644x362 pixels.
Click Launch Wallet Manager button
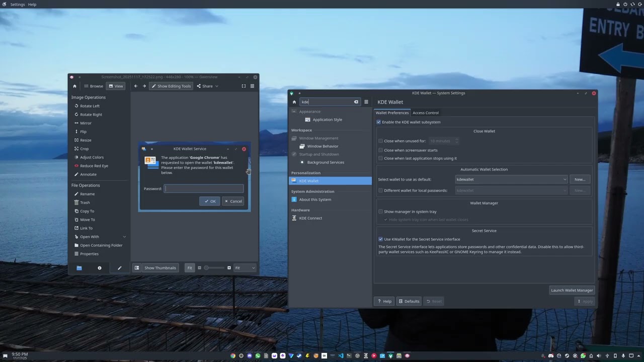572,290
